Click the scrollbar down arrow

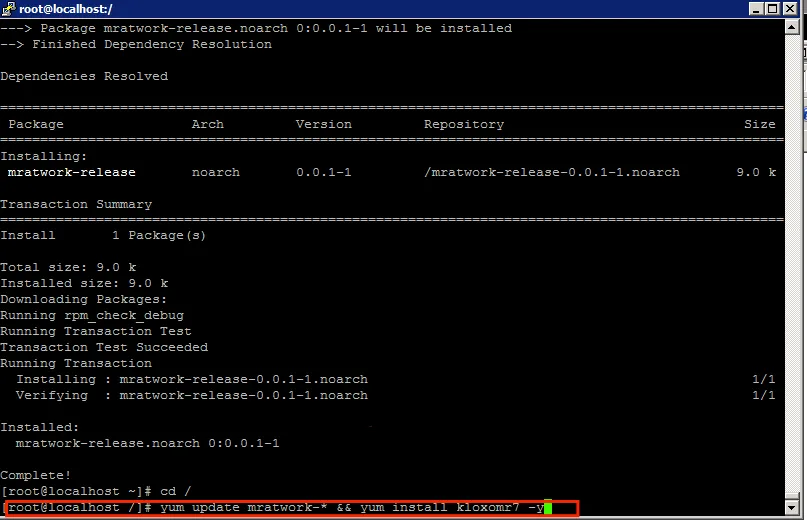792,508
